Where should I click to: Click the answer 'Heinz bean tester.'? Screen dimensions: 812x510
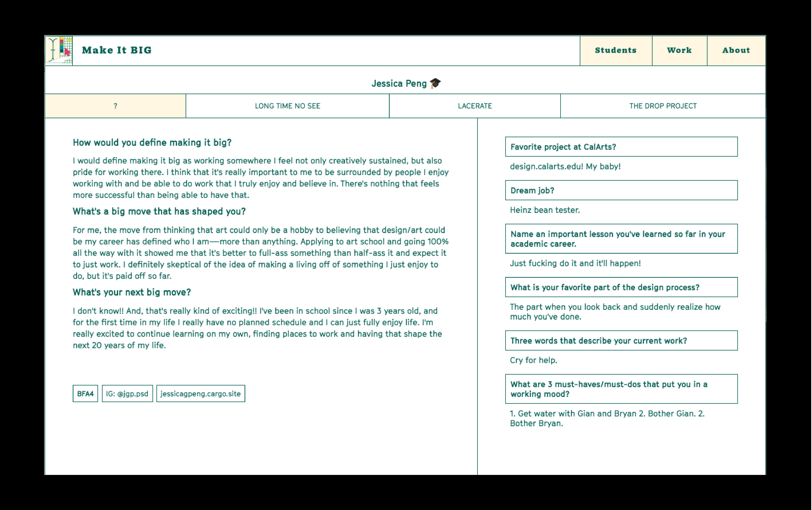pos(545,210)
